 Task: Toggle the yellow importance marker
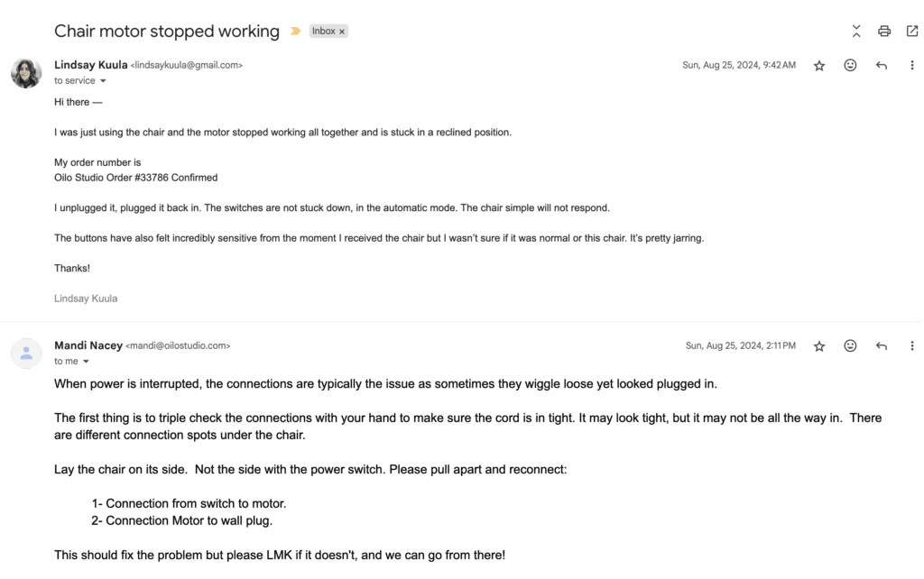(x=295, y=32)
